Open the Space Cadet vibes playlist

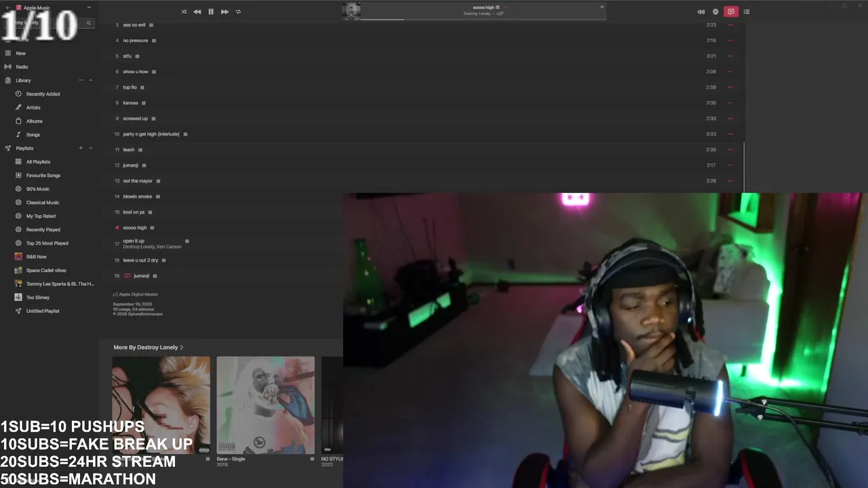tap(46, 270)
